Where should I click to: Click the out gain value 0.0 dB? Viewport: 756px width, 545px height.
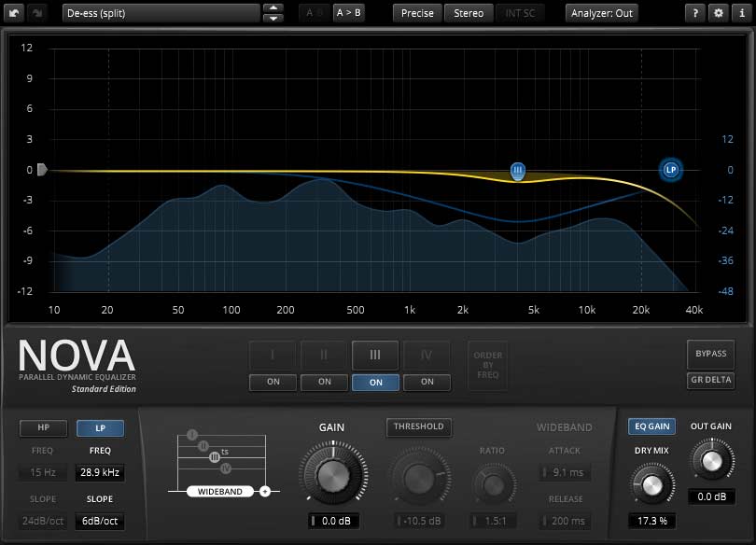[711, 496]
